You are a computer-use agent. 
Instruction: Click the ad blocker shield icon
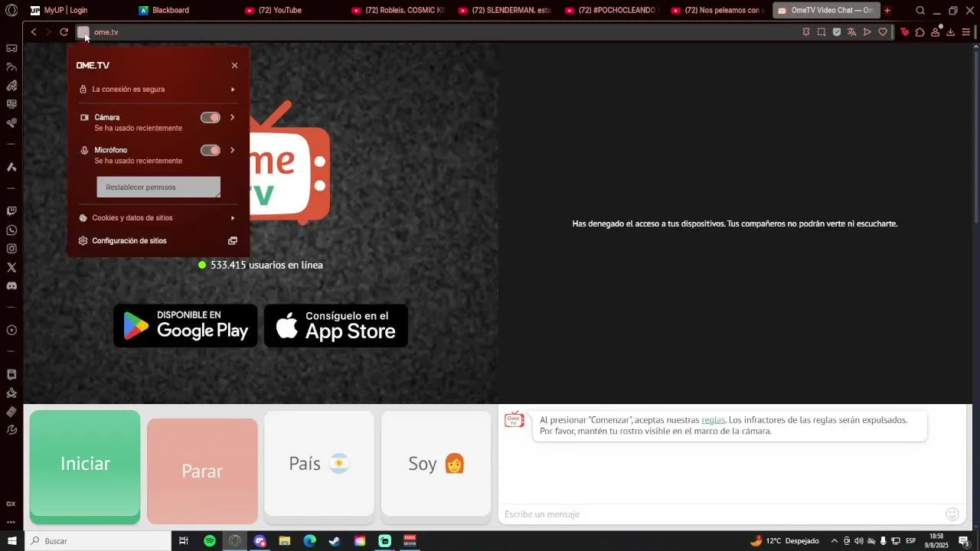click(836, 32)
